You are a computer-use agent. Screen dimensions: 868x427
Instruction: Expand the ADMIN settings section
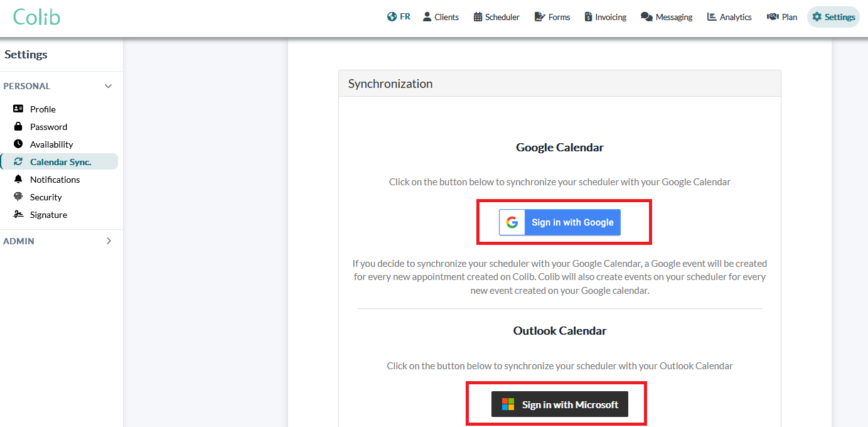(109, 241)
